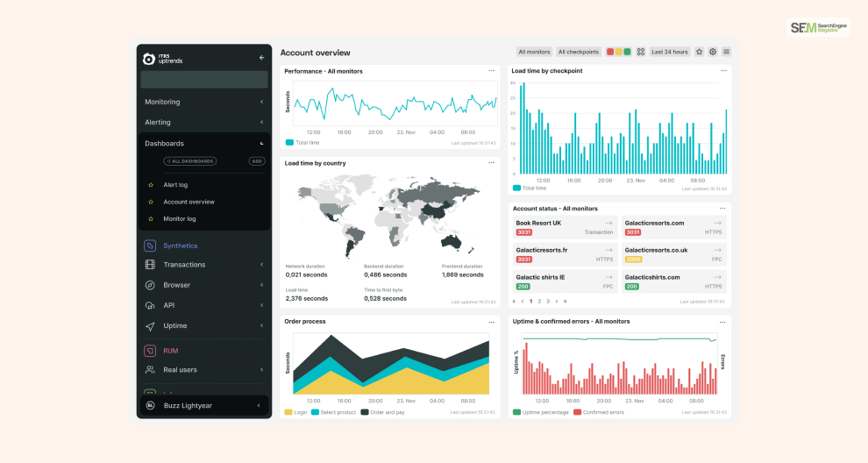Open the All monitors filter
Image resolution: width=868 pixels, height=463 pixels.
[534, 52]
